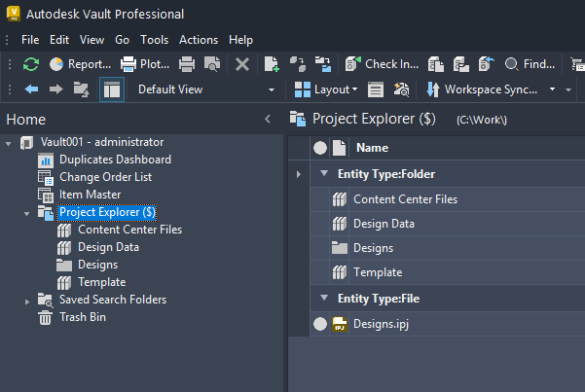This screenshot has width=585, height=392.
Task: Click the Go Up Folder icon
Action: coord(82,89)
